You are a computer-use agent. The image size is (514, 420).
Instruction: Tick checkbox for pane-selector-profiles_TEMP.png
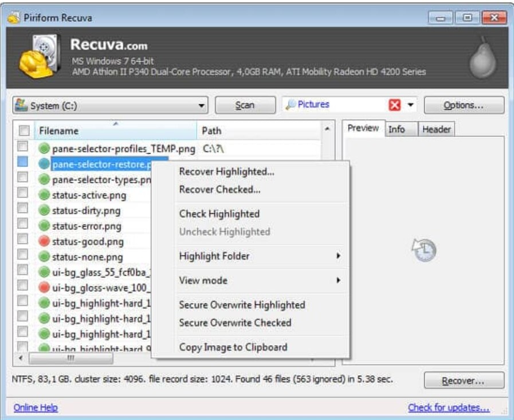[22, 146]
